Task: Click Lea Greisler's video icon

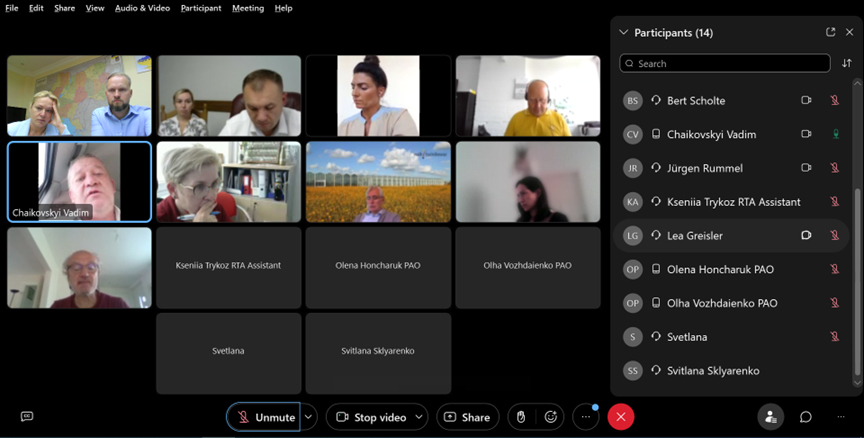Action: coord(806,235)
